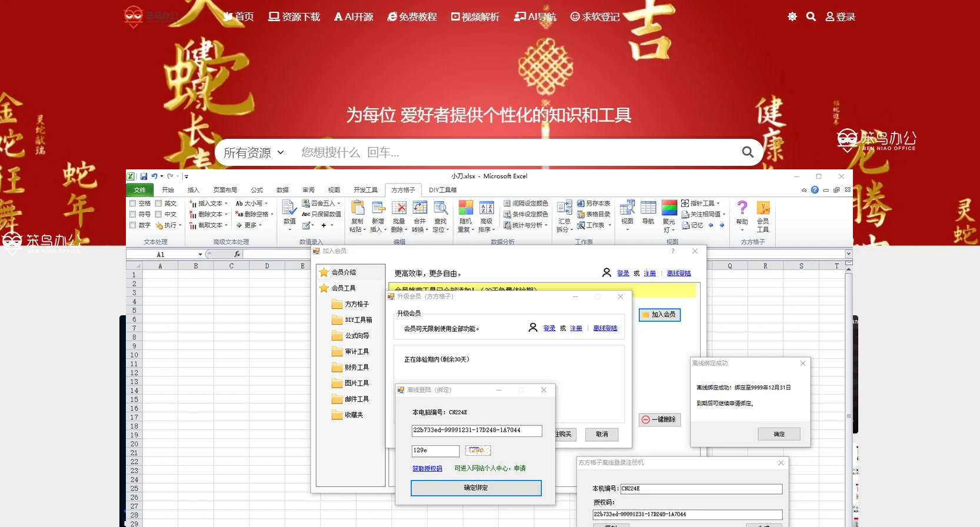Click the 取消 button in the upgrade dialog
Screen dimensions: 980x527
point(602,434)
